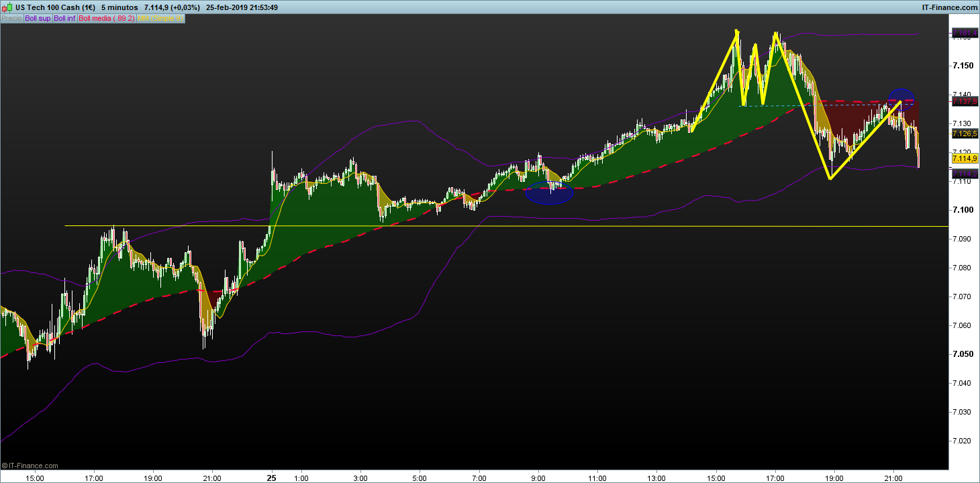Select the blue circle near 21:00
980x483 pixels.
[x=901, y=99]
